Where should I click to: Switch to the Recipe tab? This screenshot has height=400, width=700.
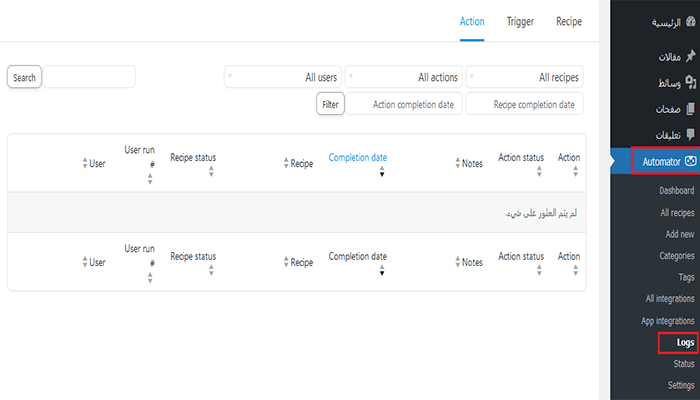[x=569, y=21]
